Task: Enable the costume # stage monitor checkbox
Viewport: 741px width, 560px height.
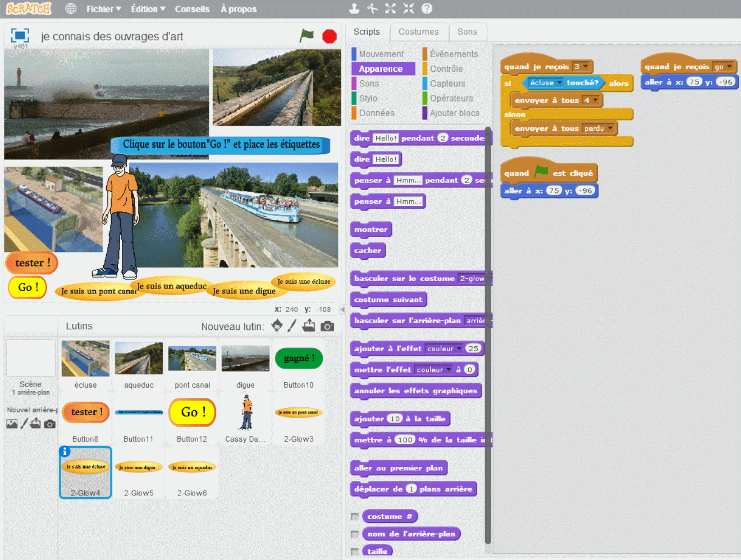Action: 355,516
